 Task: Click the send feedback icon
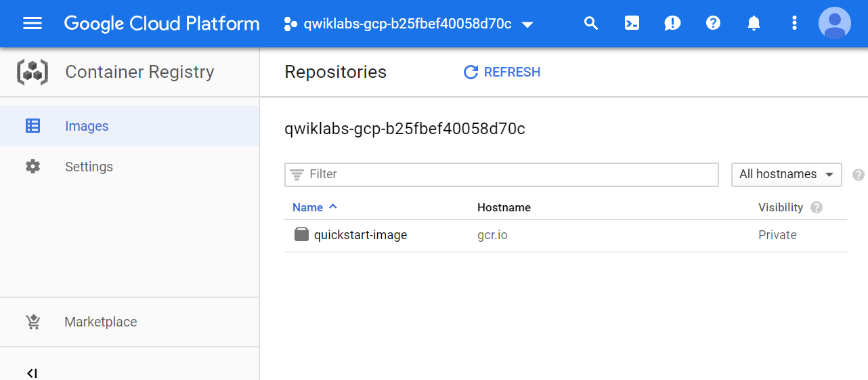(x=672, y=24)
